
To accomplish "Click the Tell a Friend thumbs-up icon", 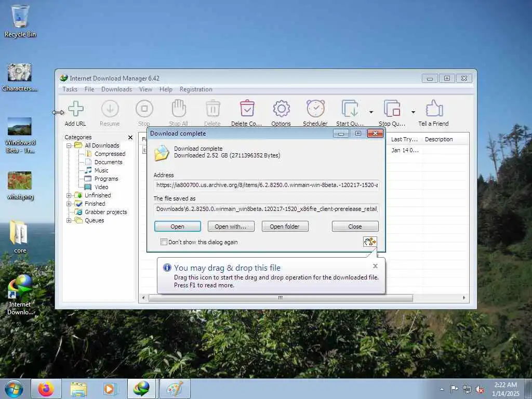I will pos(434,109).
